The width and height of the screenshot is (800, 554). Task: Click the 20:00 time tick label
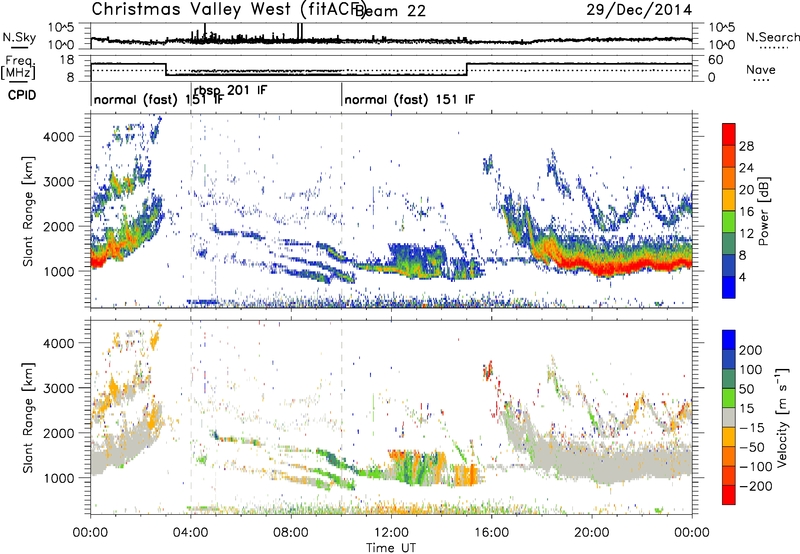coord(591,533)
